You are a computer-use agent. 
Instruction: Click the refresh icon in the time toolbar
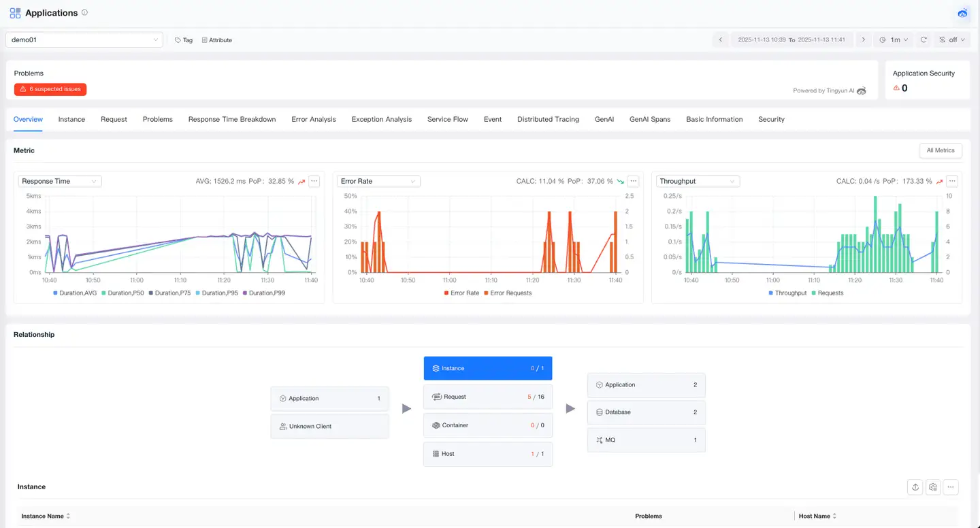point(924,39)
